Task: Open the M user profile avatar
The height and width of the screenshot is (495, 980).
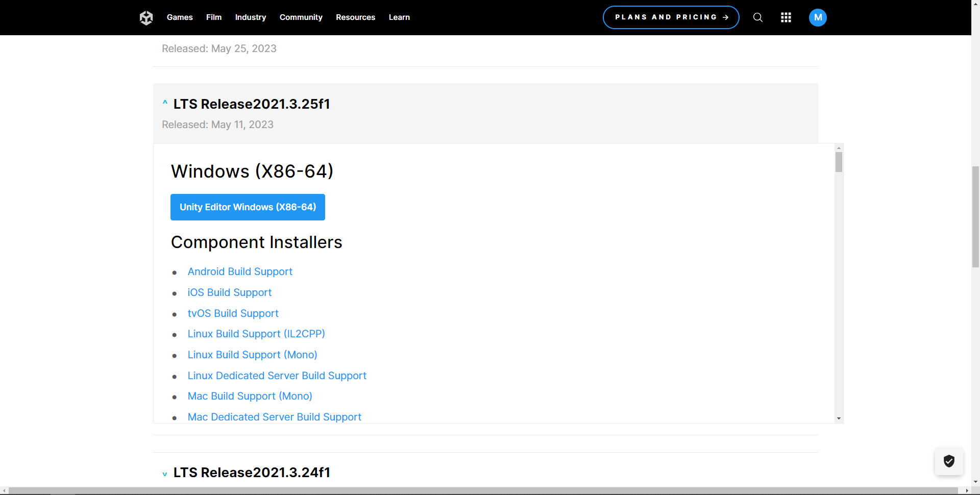Action: point(818,18)
